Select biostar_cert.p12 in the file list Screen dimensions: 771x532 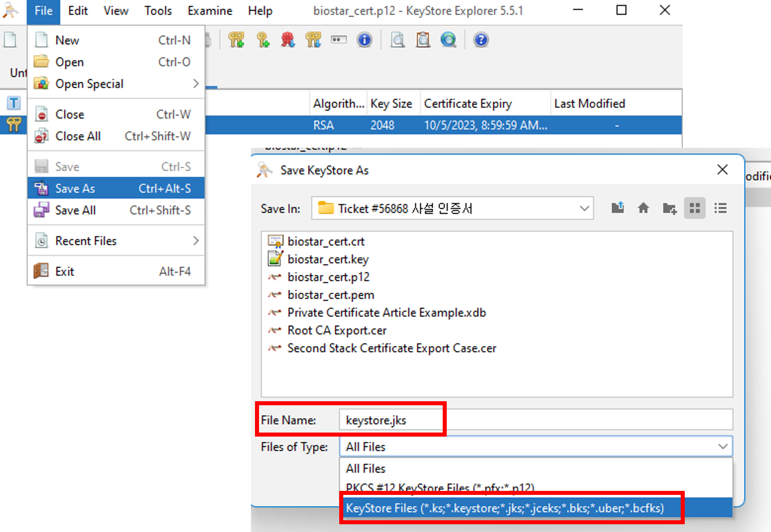coord(328,277)
